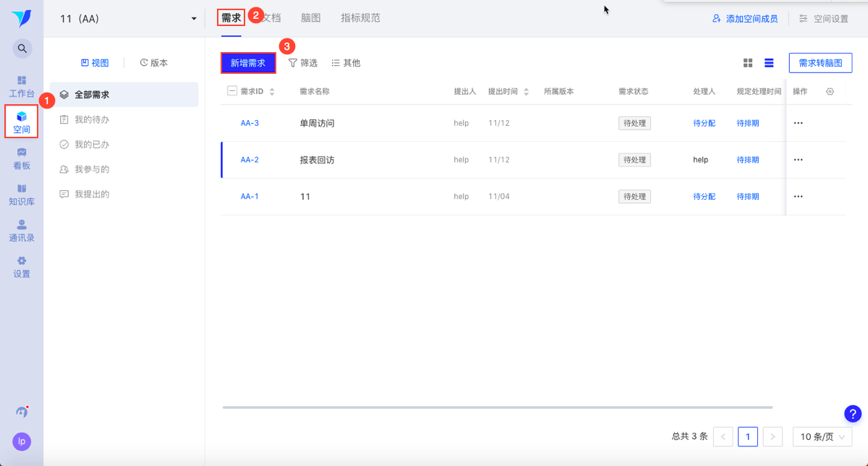868x466 pixels.
Task: Open more actions for AA-2 row
Action: (x=799, y=159)
